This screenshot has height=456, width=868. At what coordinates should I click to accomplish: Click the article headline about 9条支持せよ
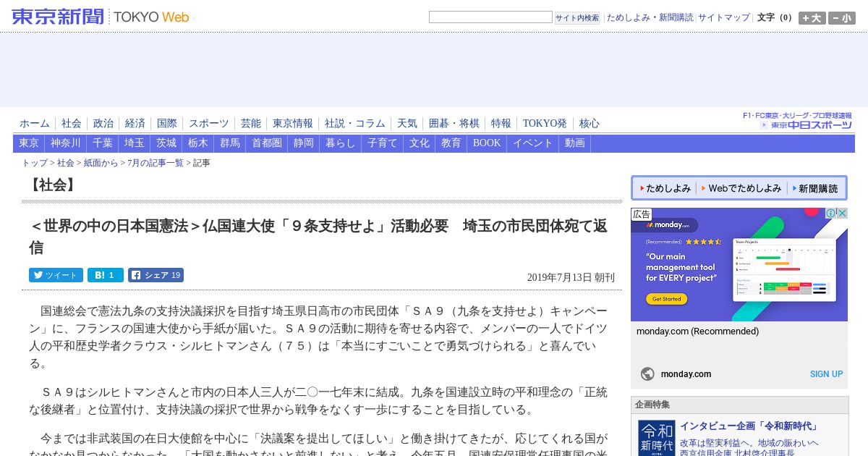point(318,237)
